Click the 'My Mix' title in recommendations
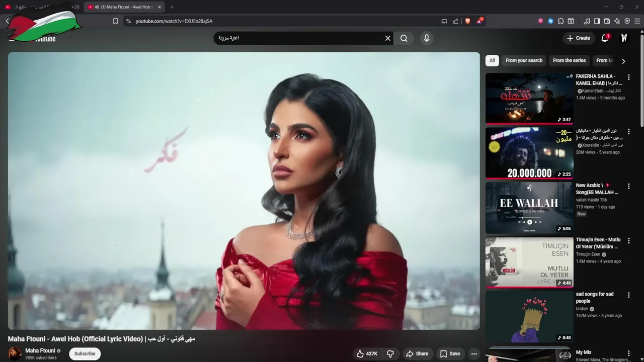The height and width of the screenshot is (362, 644). click(584, 352)
